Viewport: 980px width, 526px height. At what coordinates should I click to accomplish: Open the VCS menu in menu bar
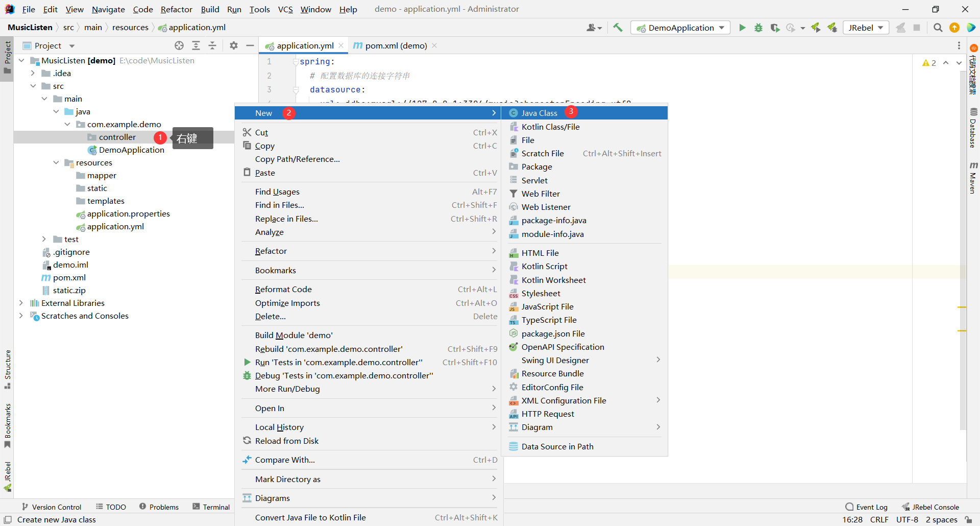coord(285,9)
